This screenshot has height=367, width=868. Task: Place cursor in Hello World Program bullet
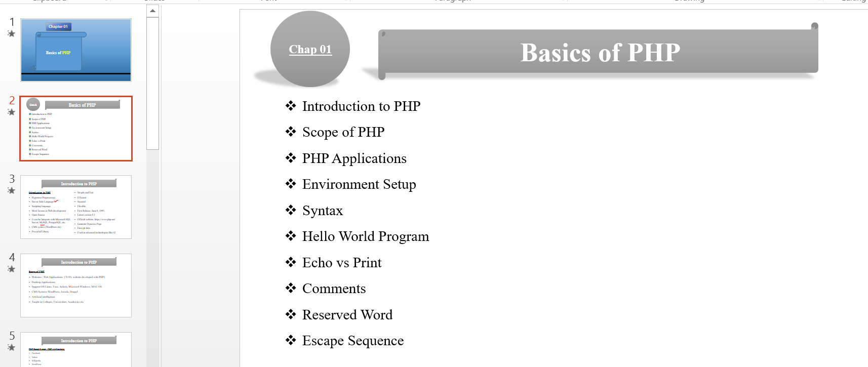click(x=365, y=236)
